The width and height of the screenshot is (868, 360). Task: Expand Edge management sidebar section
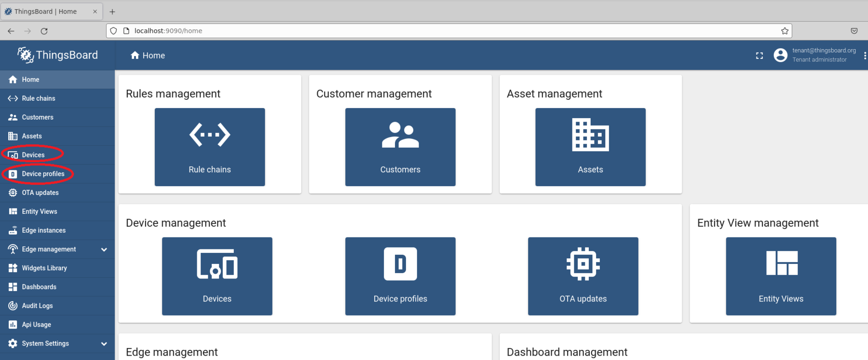104,249
